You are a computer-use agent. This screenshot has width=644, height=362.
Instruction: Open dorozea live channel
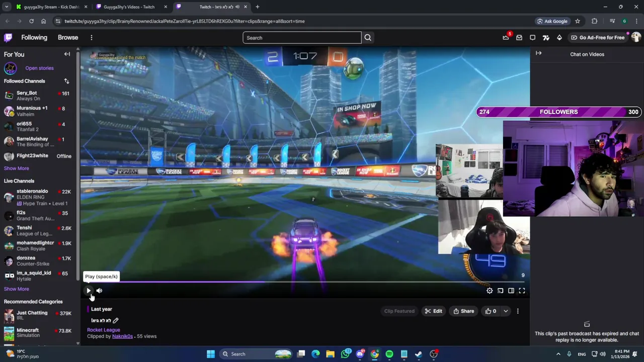(x=38, y=261)
